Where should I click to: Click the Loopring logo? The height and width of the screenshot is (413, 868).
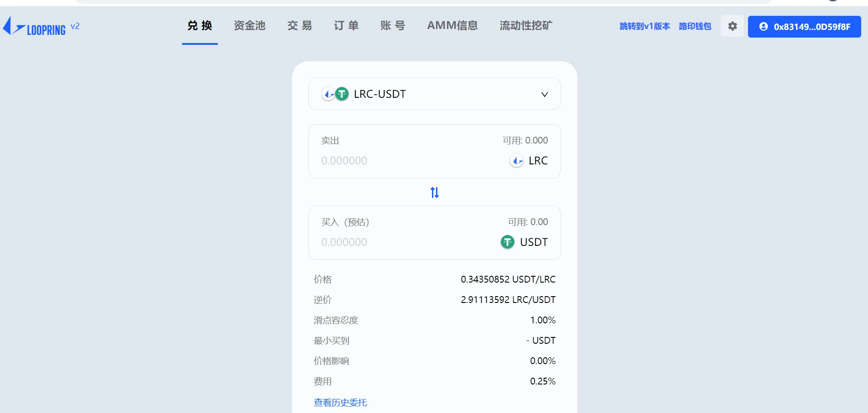[x=34, y=27]
